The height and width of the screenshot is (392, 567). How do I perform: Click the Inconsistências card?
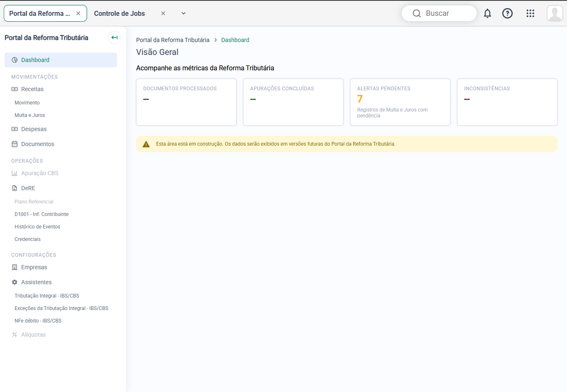(x=507, y=102)
